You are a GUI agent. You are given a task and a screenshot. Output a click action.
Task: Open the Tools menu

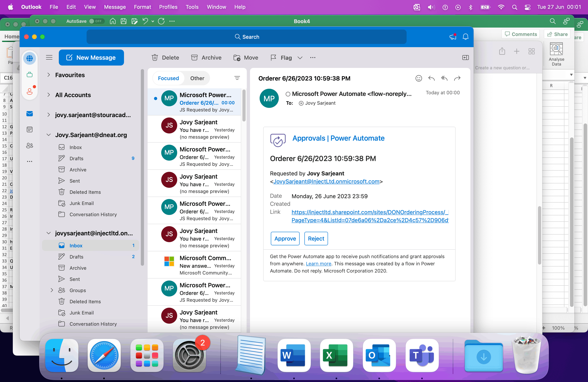pos(192,7)
